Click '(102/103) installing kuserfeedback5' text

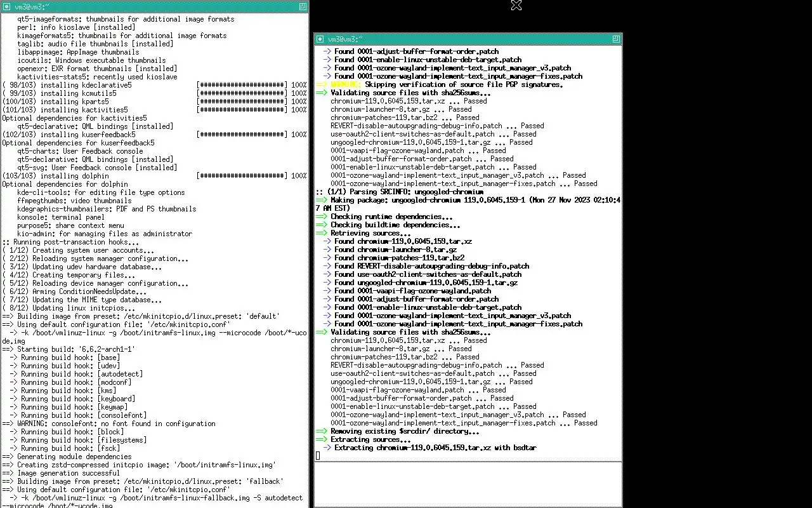click(x=69, y=135)
